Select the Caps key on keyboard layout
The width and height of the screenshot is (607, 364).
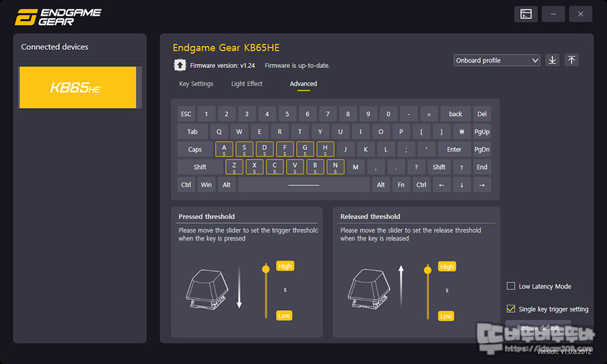tap(195, 150)
